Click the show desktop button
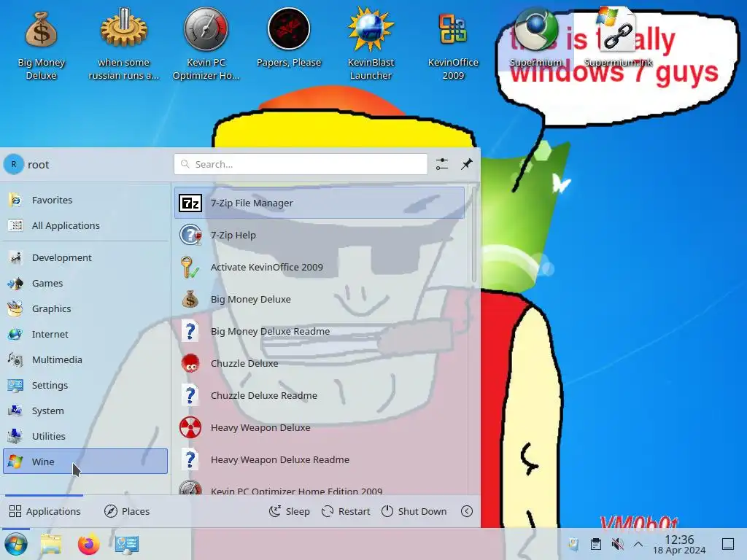This screenshot has width=747, height=560. pos(728,544)
